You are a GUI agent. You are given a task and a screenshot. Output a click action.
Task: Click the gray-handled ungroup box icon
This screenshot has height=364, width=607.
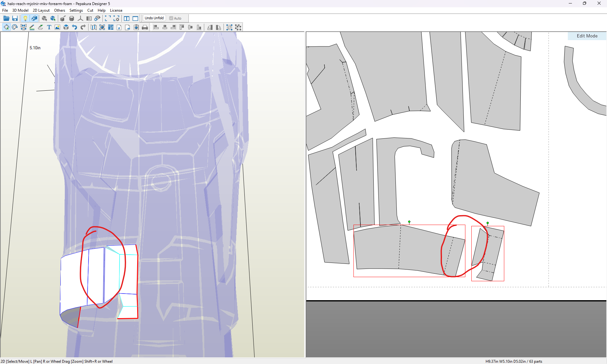point(238,27)
